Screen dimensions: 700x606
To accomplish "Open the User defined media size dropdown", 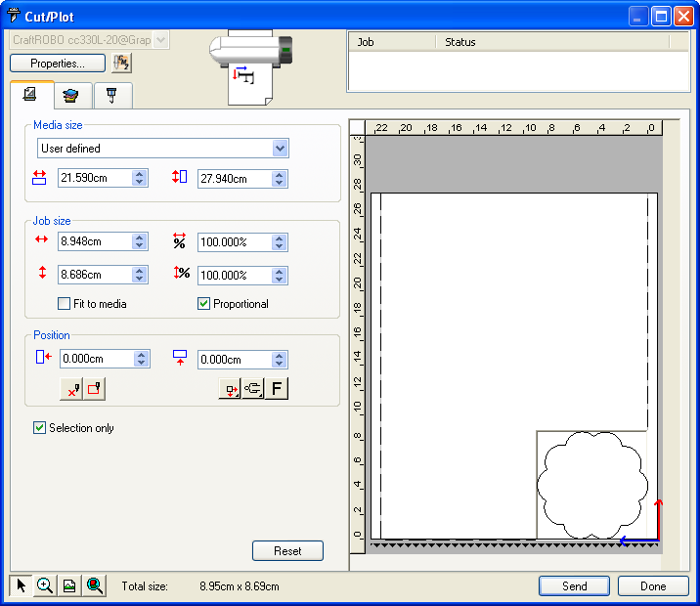I will click(281, 149).
